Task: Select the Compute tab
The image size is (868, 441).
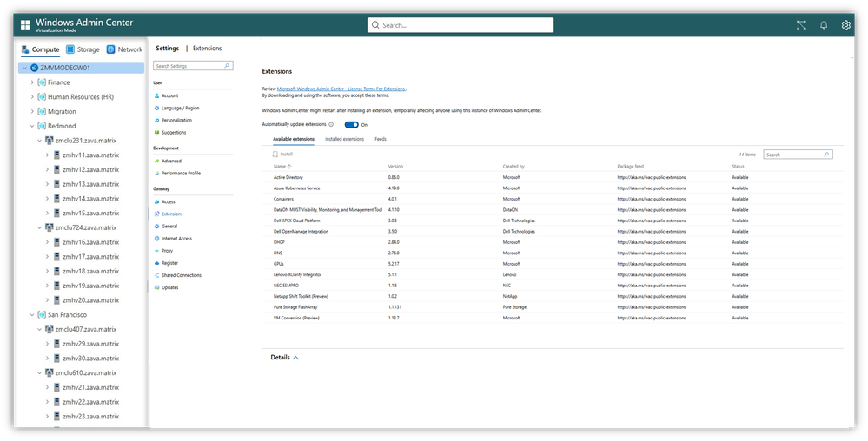Action: [x=41, y=49]
